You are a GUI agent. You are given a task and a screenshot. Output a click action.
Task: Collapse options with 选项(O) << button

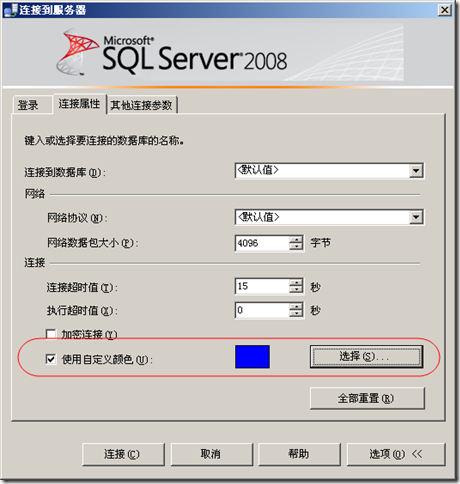(396, 454)
